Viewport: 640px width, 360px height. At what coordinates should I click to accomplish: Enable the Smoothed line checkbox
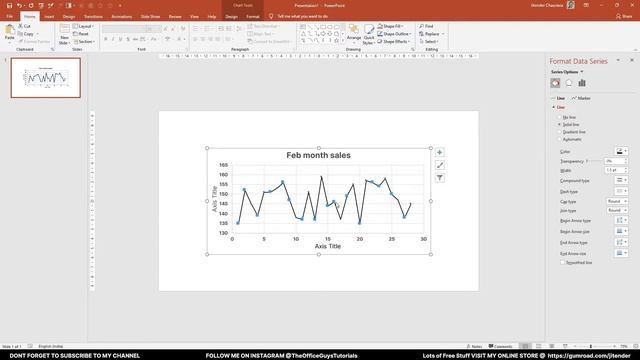pos(562,262)
